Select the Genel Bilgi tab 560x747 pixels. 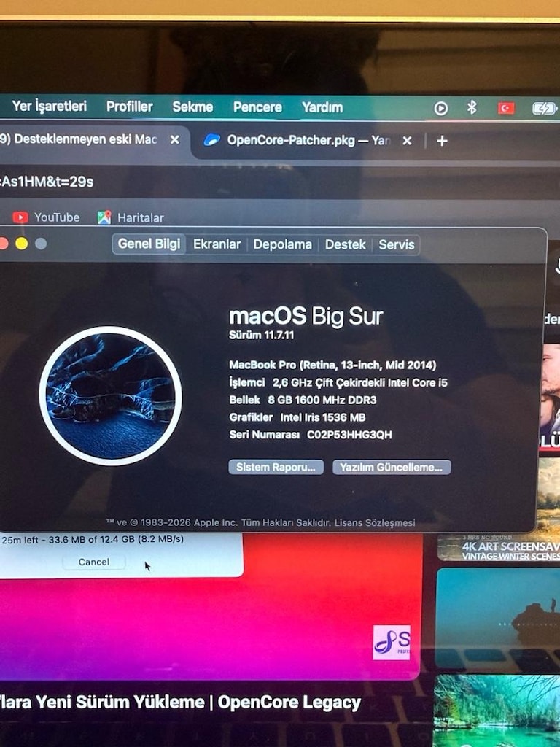point(149,244)
